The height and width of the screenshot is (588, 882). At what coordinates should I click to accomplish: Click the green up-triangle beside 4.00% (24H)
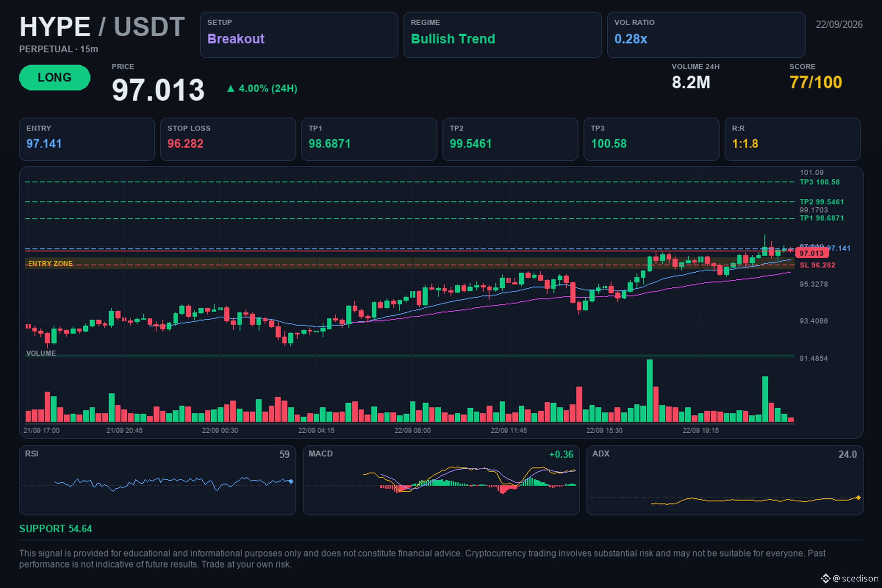pyautogui.click(x=231, y=89)
